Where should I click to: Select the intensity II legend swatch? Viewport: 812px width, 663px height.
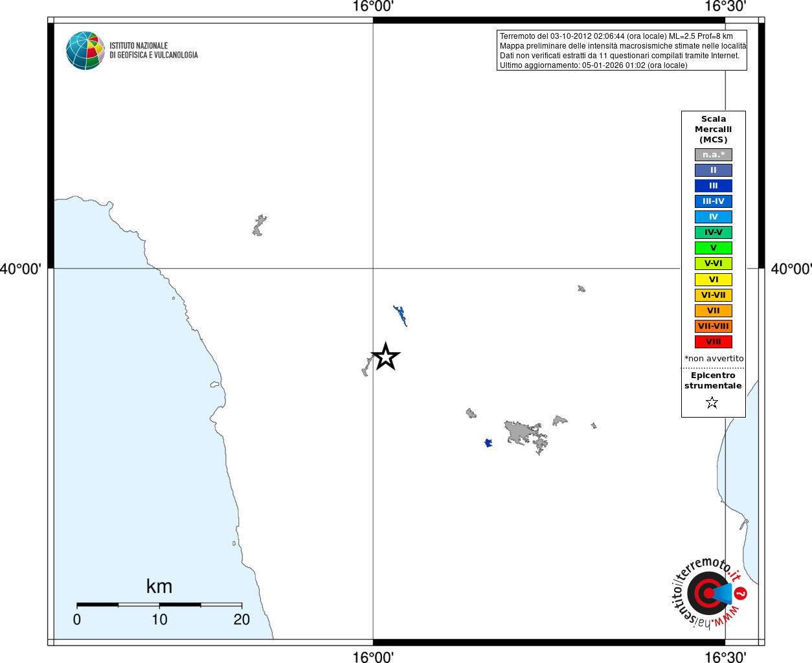pyautogui.click(x=714, y=170)
